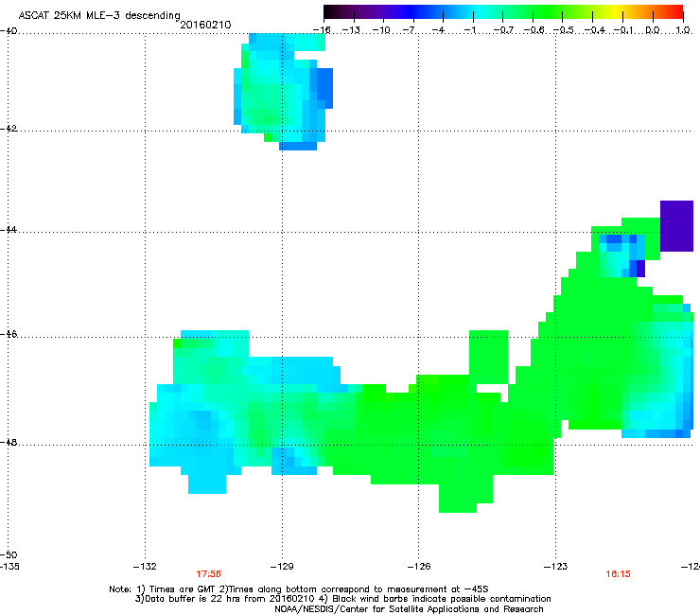Click the NOAA/NESDIS credit line

click(409, 609)
